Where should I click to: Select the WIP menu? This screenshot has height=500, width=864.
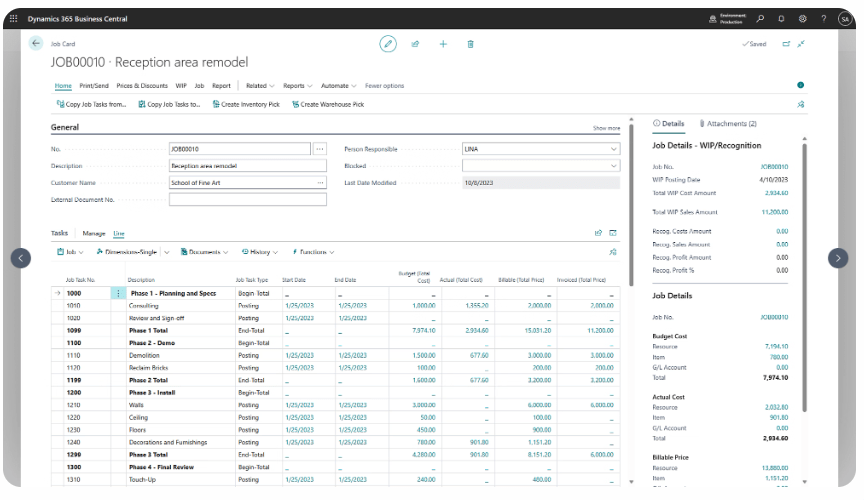(181, 86)
